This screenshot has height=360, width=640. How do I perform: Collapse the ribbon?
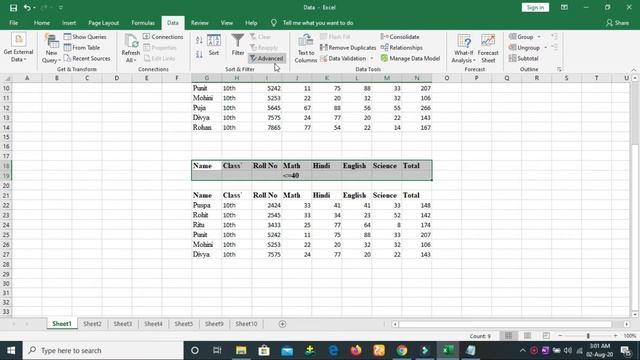tap(633, 70)
